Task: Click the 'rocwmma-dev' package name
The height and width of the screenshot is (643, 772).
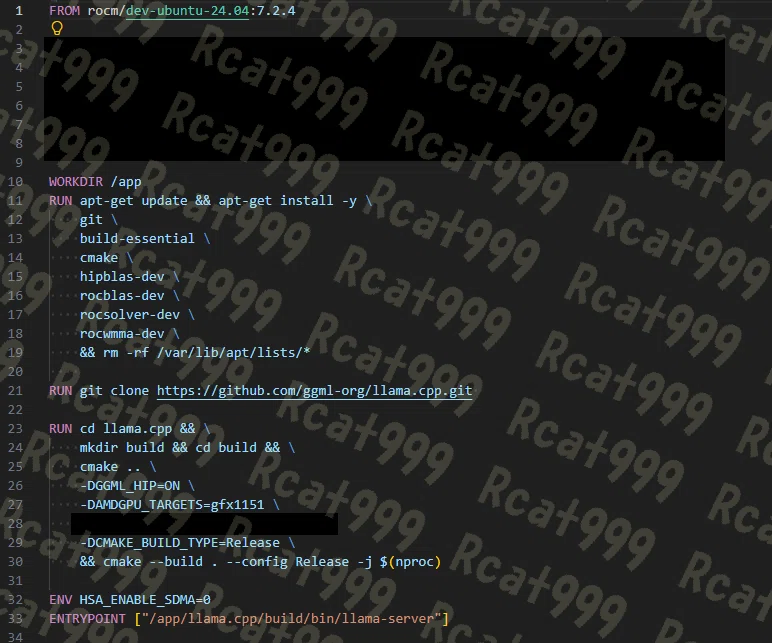Action: click(122, 333)
